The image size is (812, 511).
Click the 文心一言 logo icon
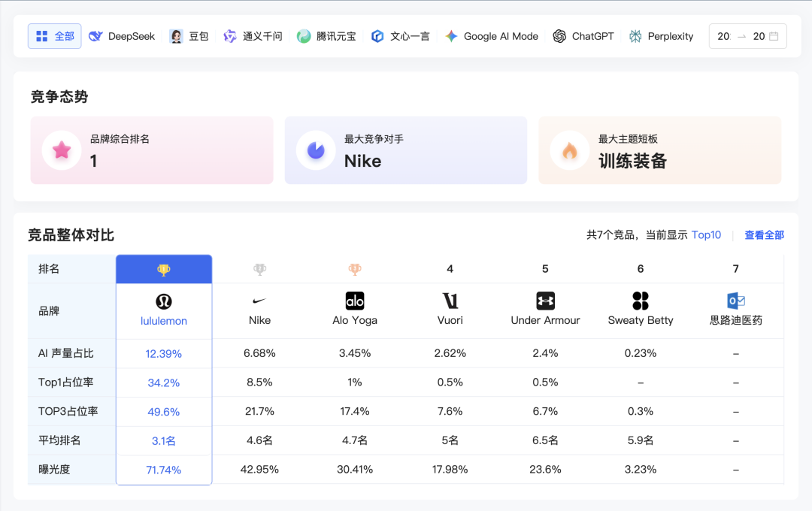[377, 36]
